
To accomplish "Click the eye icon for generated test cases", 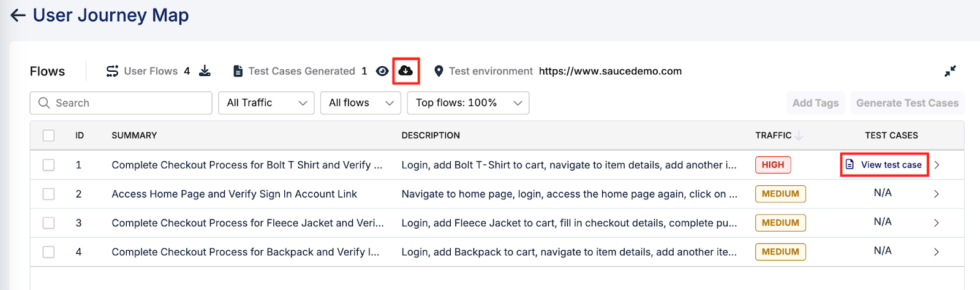I will click(382, 71).
